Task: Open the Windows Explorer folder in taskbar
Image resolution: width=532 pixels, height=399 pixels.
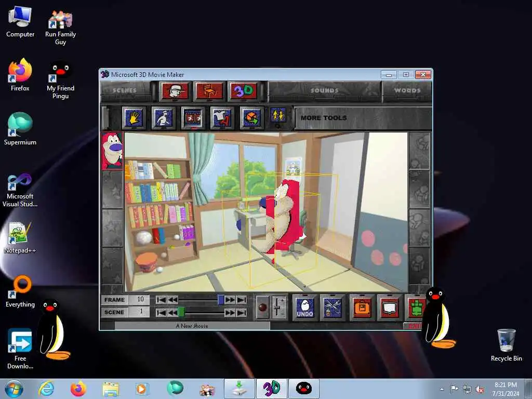Action: 111,389
